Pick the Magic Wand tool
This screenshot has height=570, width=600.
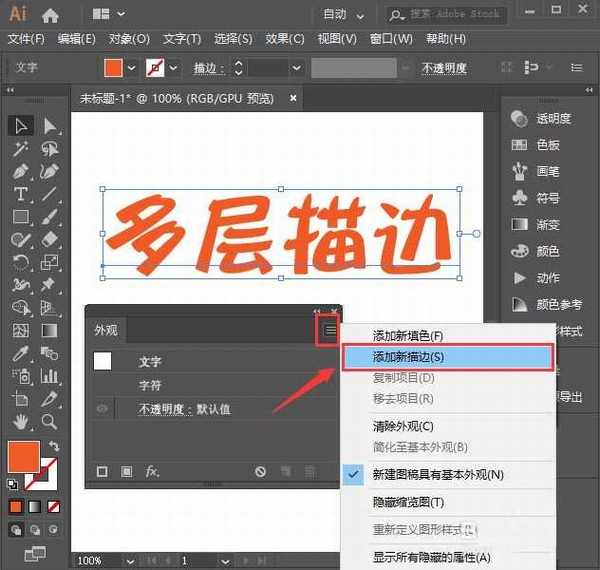pyautogui.click(x=20, y=149)
